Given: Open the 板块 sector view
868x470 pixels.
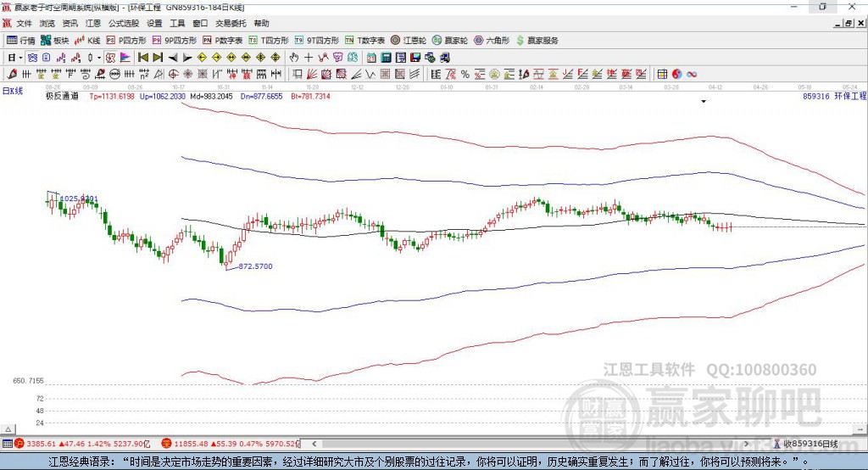Looking at the screenshot, I should 54,41.
